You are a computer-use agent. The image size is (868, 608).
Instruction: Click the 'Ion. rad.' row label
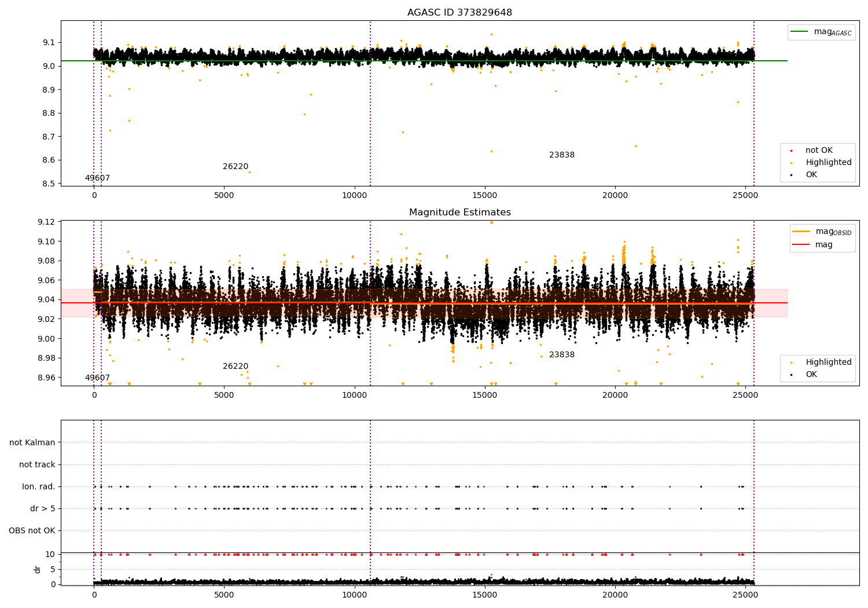[39, 487]
